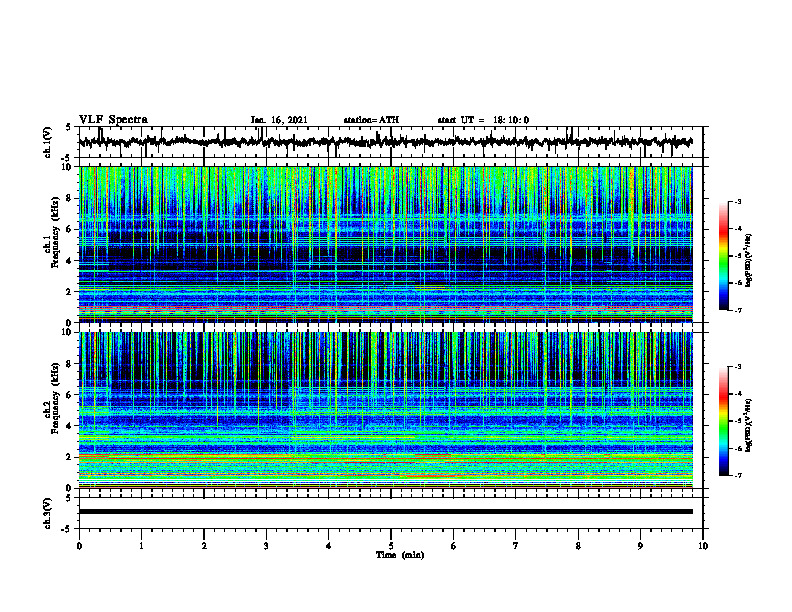Select the "start UT = 18:10:0" text
Viewport: 792px width, 612px height.
483,120
